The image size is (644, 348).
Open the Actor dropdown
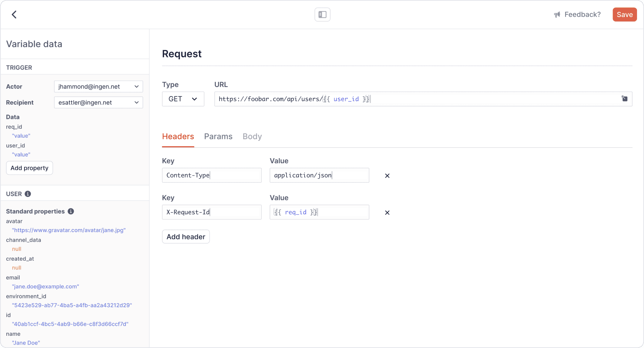(x=98, y=87)
